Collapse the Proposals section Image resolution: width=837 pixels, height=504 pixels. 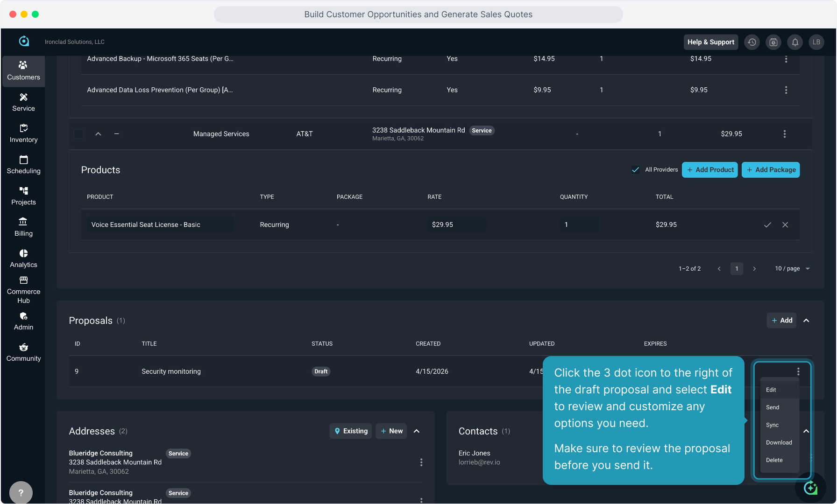click(806, 321)
